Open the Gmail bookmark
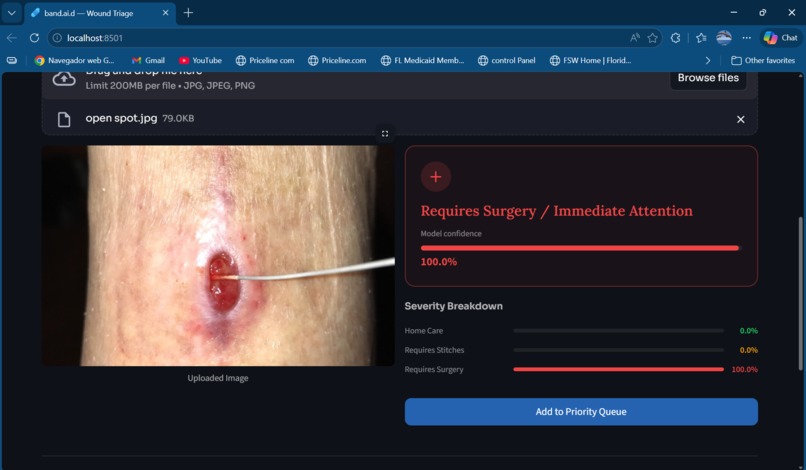This screenshot has width=806, height=470. pos(148,60)
